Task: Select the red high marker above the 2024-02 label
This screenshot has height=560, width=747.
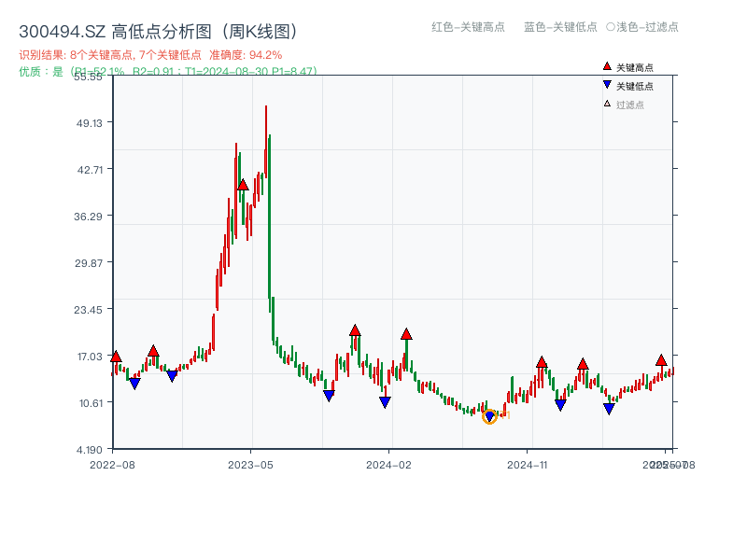Action: click(407, 331)
